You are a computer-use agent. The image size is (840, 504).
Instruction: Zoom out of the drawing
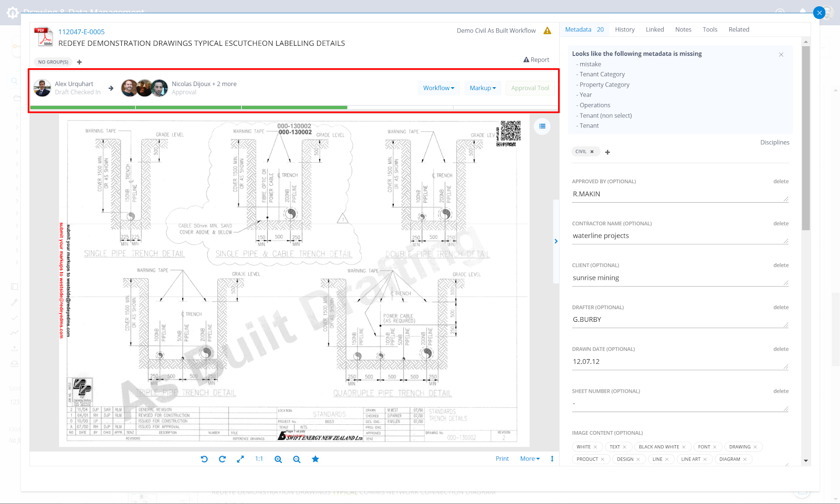click(x=297, y=459)
